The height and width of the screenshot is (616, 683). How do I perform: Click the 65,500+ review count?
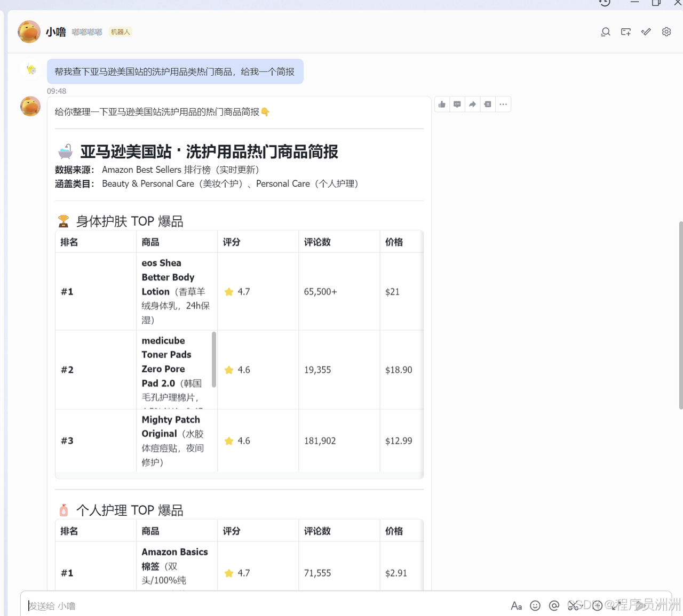point(321,292)
